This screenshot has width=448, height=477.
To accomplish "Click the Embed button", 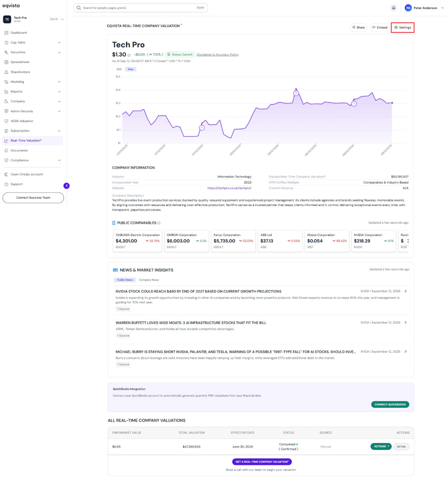I will click(x=380, y=27).
